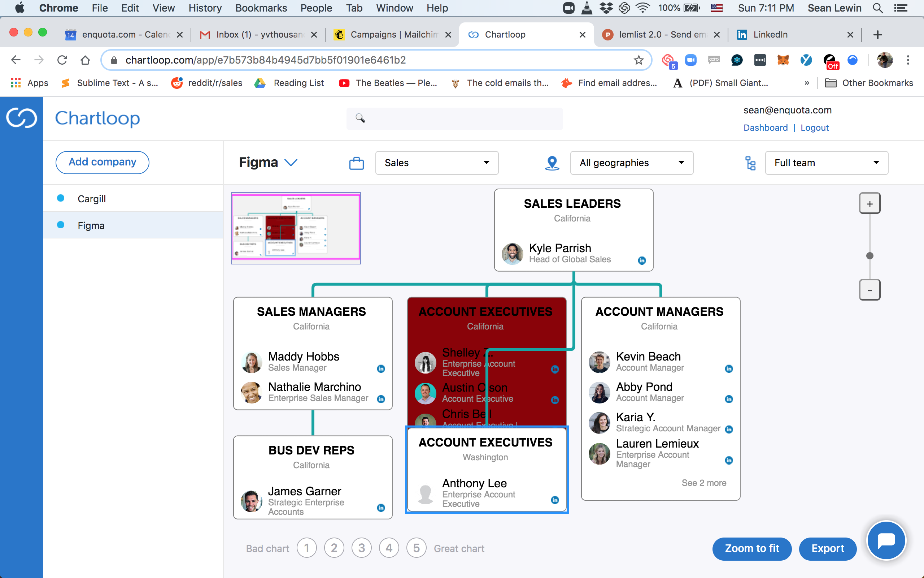Rate the chart 3
This screenshot has width=924, height=578.
[362, 548]
